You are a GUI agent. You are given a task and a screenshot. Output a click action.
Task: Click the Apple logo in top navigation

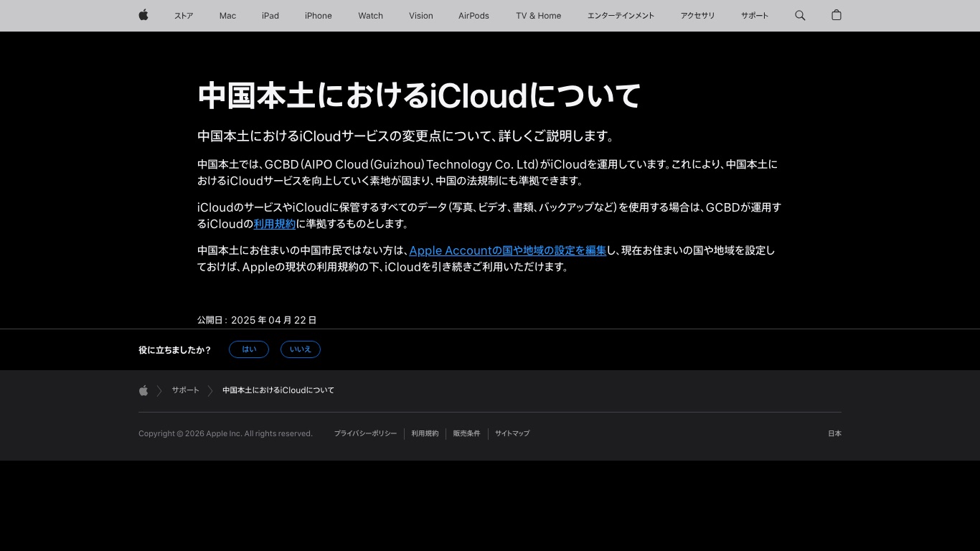tap(143, 15)
